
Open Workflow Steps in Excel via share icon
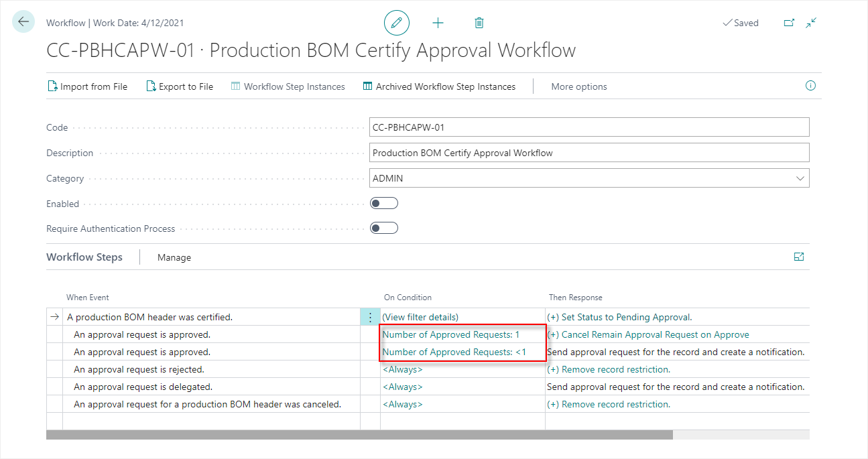tap(798, 257)
